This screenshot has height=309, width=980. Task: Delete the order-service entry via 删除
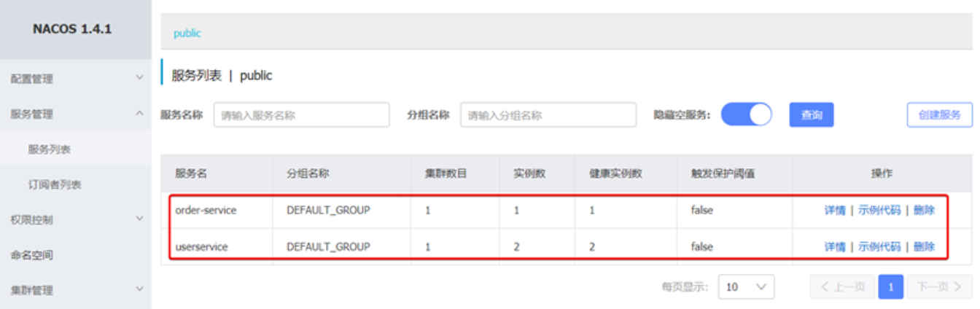point(924,211)
